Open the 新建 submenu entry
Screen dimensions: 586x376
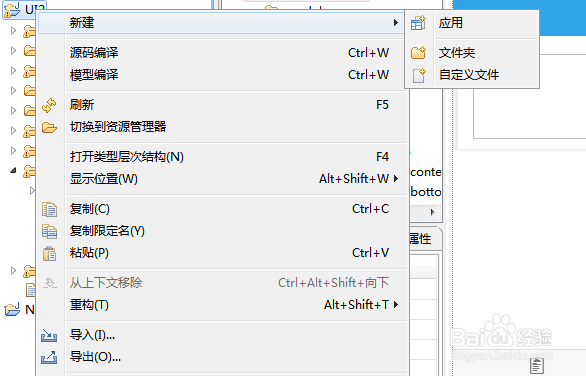221,23
